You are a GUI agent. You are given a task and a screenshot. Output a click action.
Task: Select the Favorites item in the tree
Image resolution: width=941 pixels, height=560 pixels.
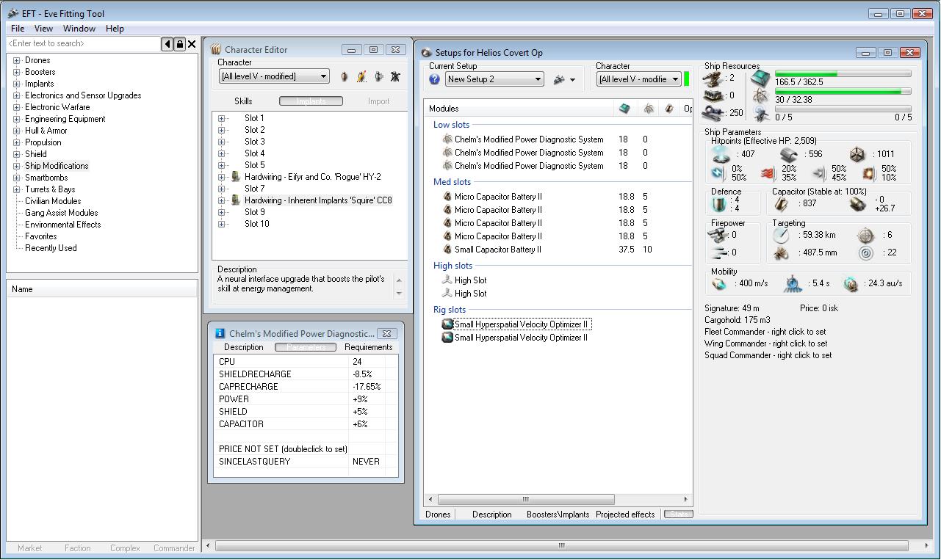(x=41, y=236)
